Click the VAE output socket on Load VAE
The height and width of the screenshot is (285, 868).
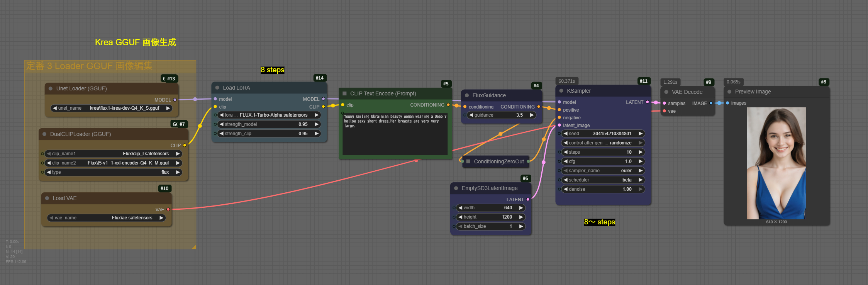(x=168, y=209)
